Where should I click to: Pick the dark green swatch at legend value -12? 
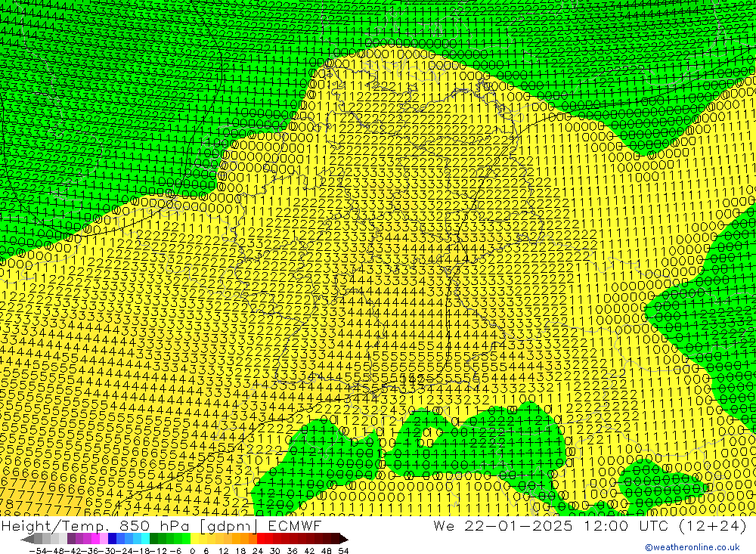pos(153,539)
